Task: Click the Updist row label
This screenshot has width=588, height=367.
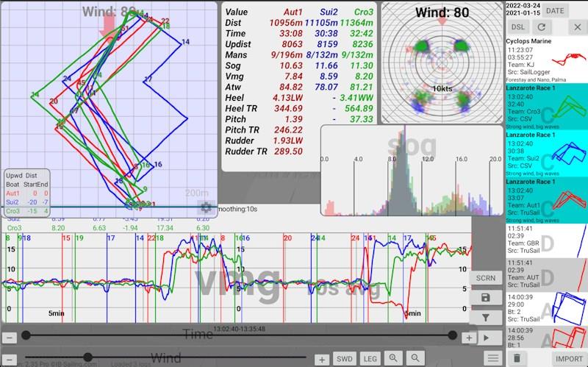Action: click(238, 44)
